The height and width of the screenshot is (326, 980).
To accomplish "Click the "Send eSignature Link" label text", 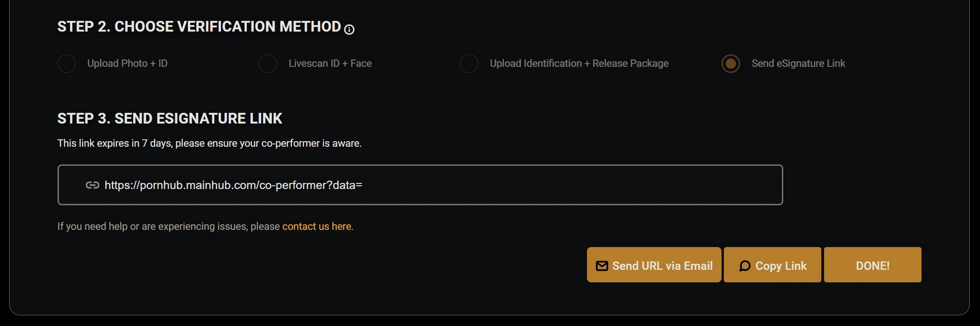I will (x=798, y=63).
